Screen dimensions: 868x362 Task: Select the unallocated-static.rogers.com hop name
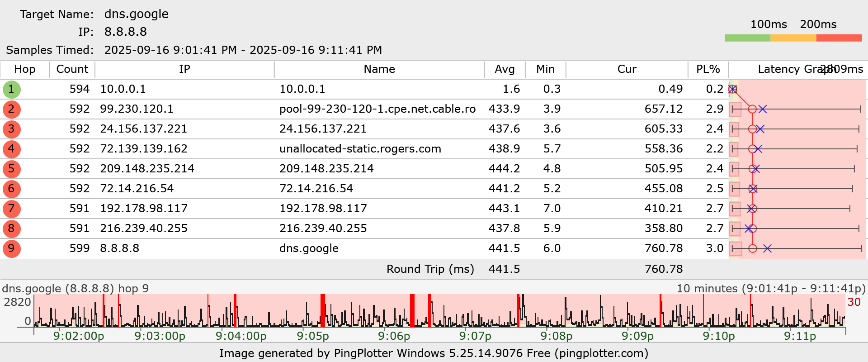[360, 149]
